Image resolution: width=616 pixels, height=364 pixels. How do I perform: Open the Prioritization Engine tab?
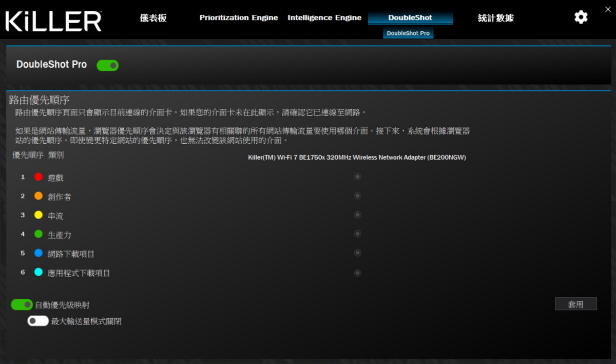pos(239,18)
